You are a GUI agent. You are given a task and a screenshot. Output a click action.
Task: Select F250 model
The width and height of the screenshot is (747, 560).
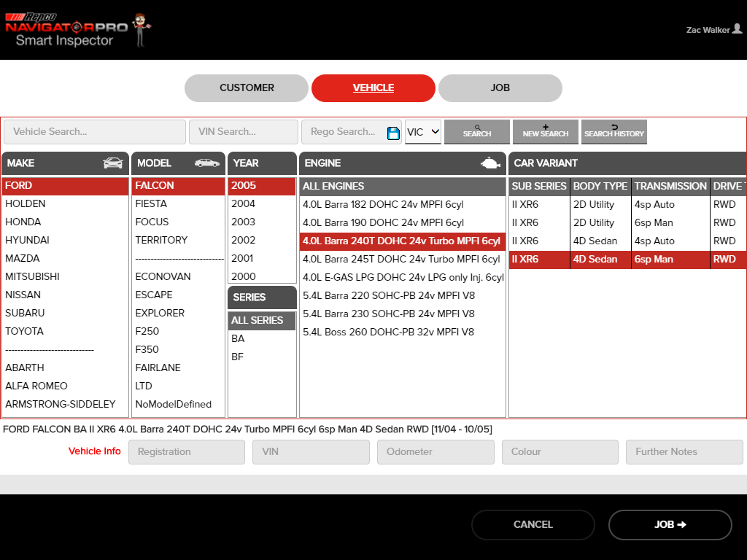178,332
